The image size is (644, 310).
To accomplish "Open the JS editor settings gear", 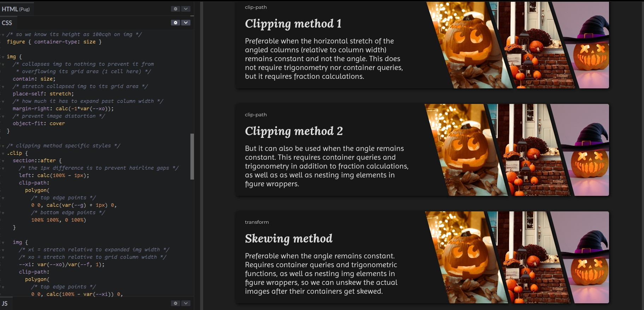I will pos(176,303).
